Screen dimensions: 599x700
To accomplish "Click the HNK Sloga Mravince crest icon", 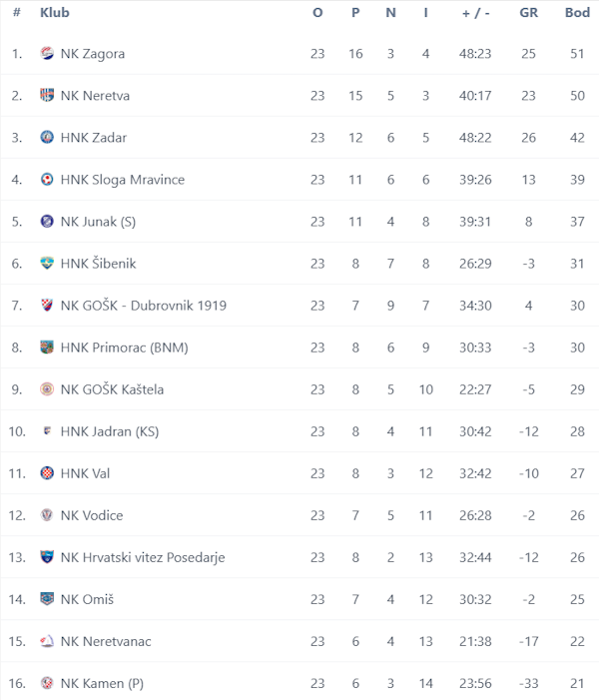I will [47, 179].
